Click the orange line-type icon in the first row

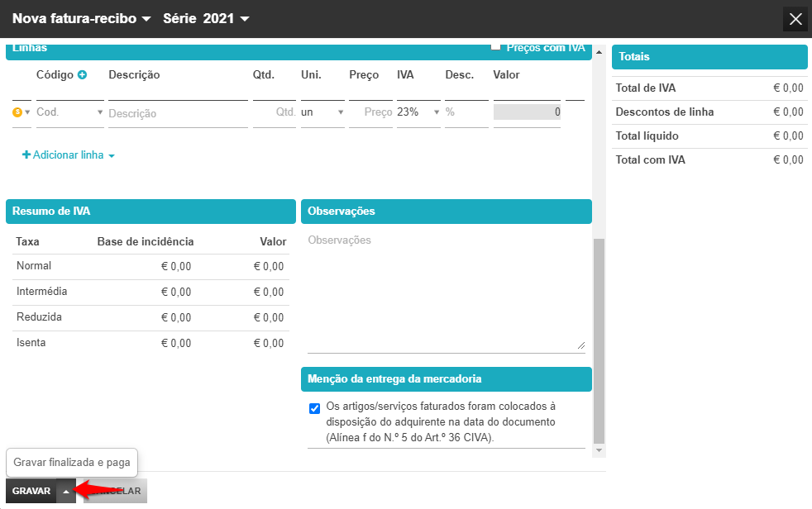17,112
